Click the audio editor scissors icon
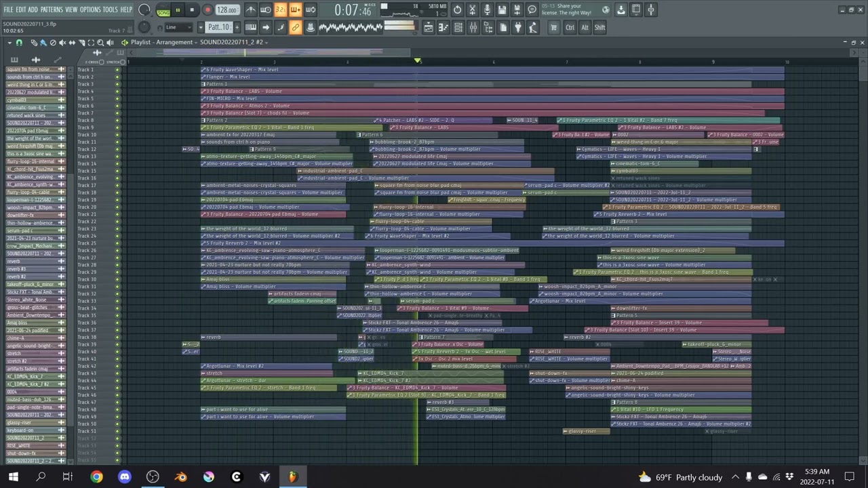The image size is (868, 488). click(x=472, y=9)
